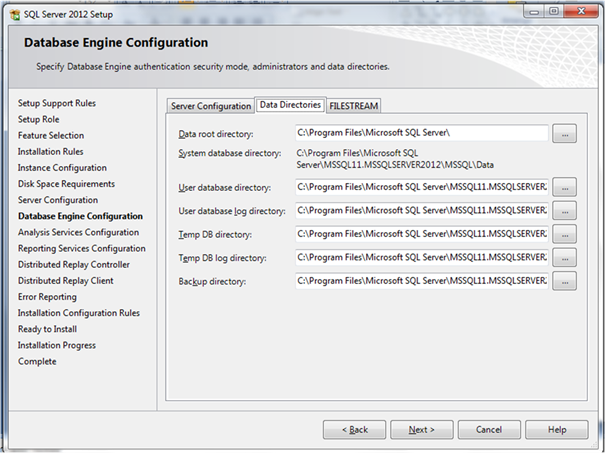
Task: Minimize the SQL Server 2012 Setup window
Action: point(534,12)
